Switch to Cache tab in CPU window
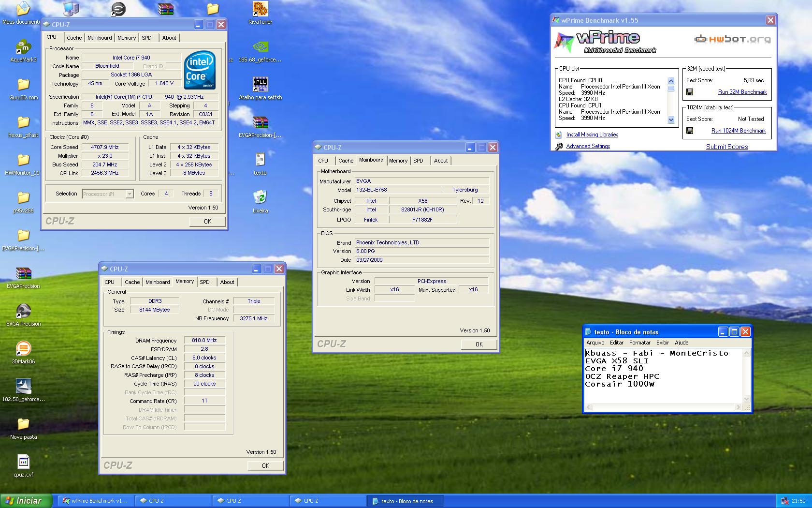 [74, 38]
